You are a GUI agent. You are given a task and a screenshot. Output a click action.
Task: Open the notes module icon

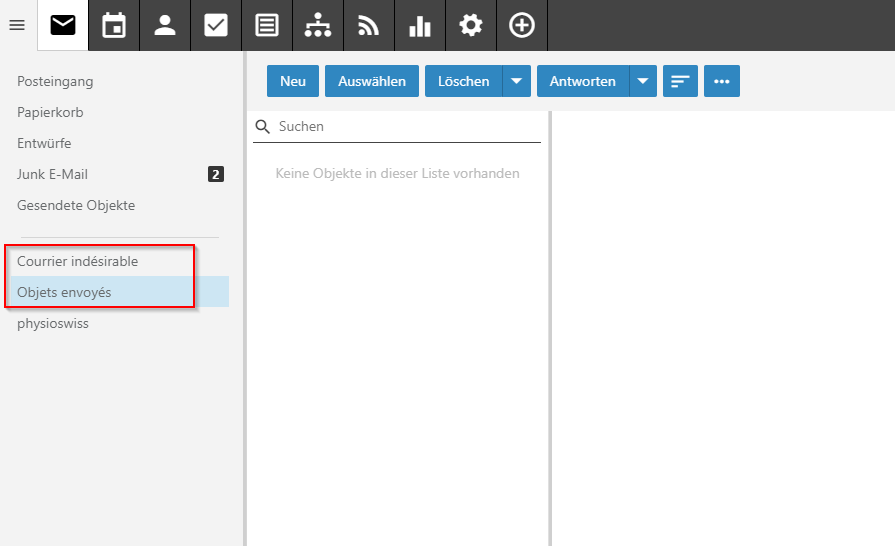point(267,26)
